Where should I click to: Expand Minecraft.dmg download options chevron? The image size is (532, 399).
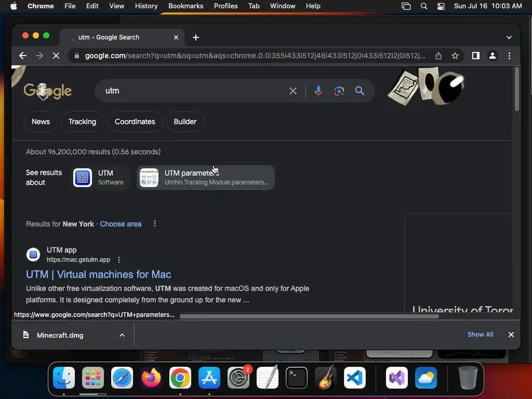122,335
